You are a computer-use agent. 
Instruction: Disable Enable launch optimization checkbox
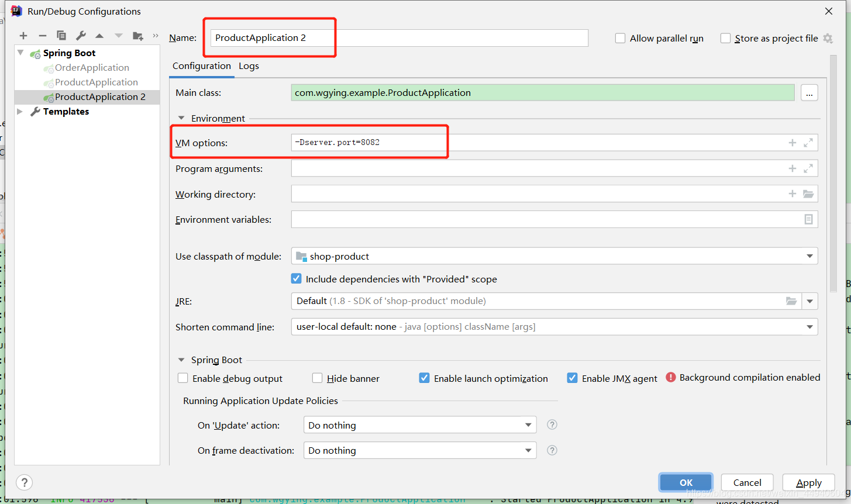tap(425, 378)
